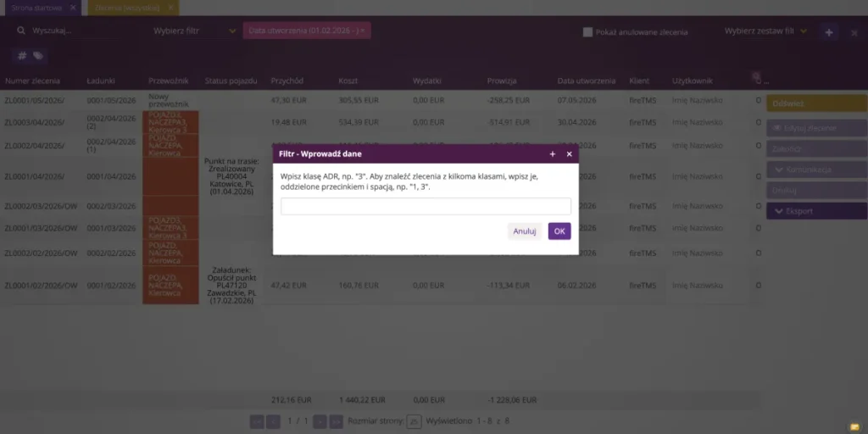This screenshot has width=868, height=434.
Task: Click the magnifier search icon
Action: pos(21,31)
